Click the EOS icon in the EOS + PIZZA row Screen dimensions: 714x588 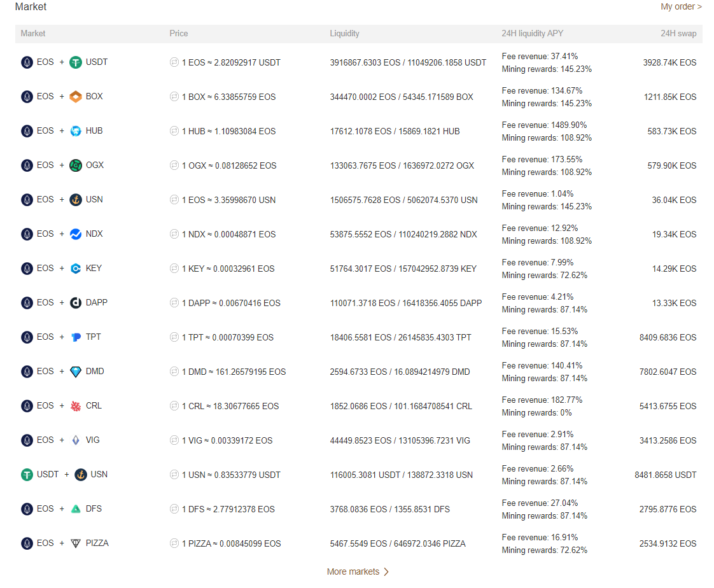[27, 543]
